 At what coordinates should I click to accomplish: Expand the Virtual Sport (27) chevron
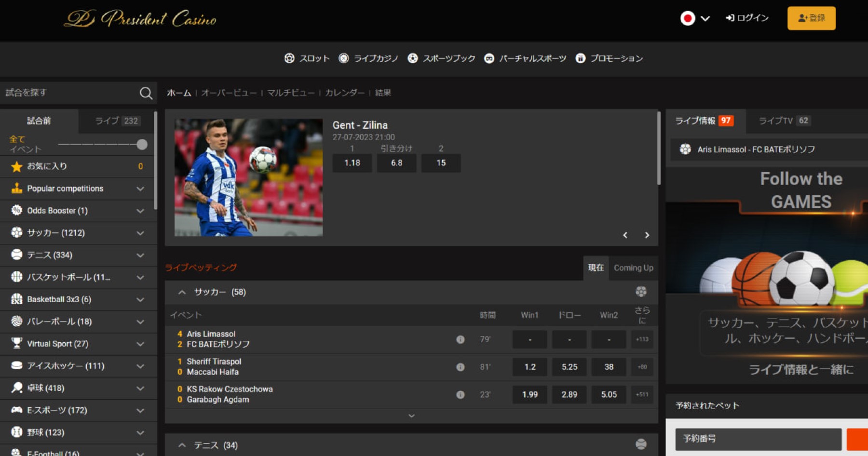click(x=140, y=344)
